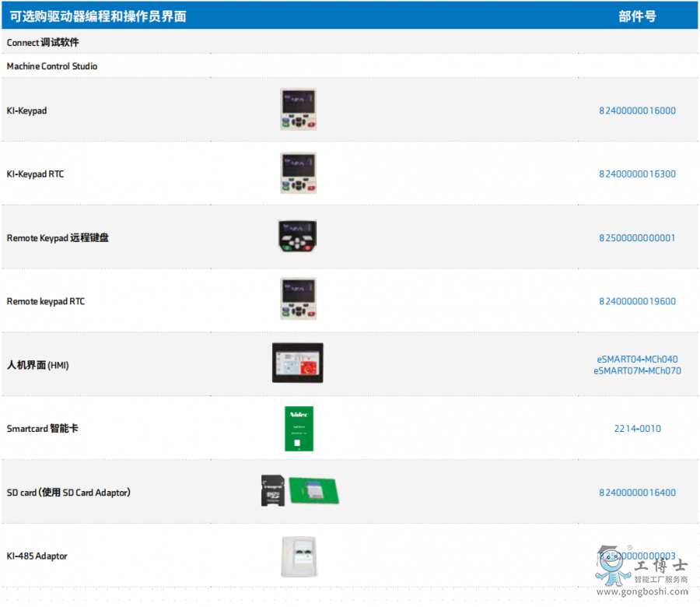Open the eSMART04-MCh040 part link
The image size is (700, 607).
pos(637,360)
